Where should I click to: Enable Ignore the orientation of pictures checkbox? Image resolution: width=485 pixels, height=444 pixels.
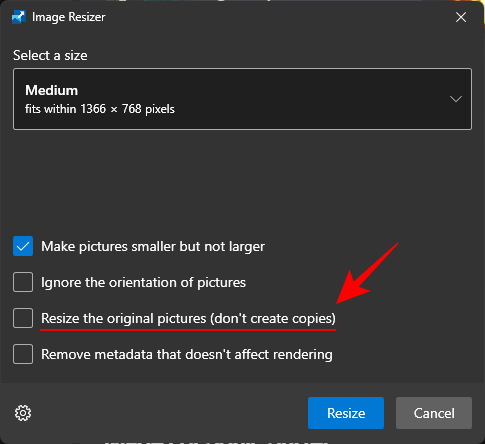coord(23,282)
